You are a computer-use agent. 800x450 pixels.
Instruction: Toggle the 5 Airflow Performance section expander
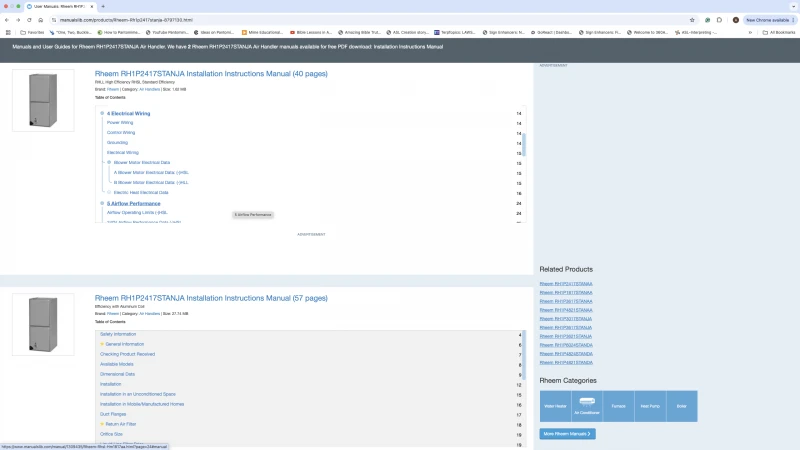pos(102,203)
